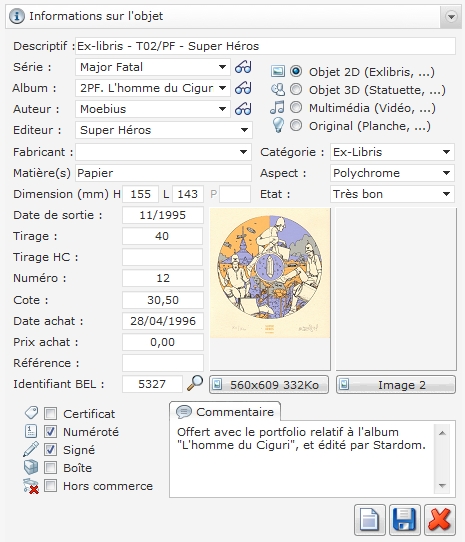Click in the Descriptif text field
This screenshot has height=542, width=465.
click(265, 46)
